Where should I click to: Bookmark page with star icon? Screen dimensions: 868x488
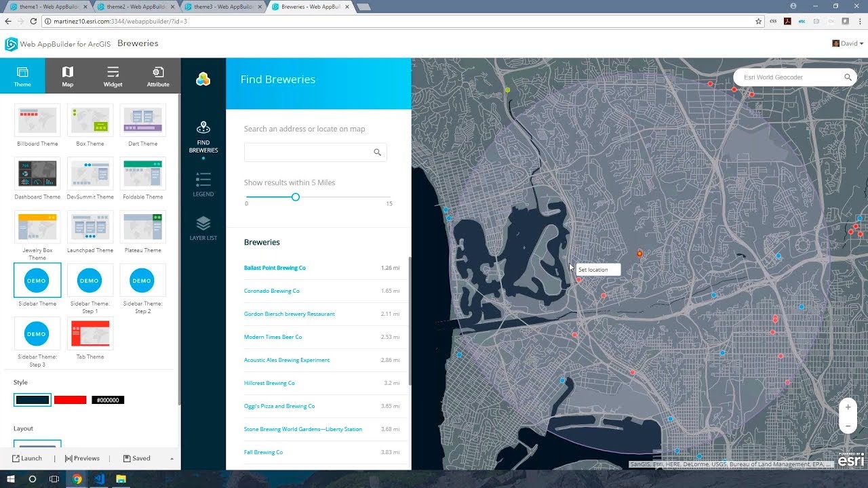point(759,21)
